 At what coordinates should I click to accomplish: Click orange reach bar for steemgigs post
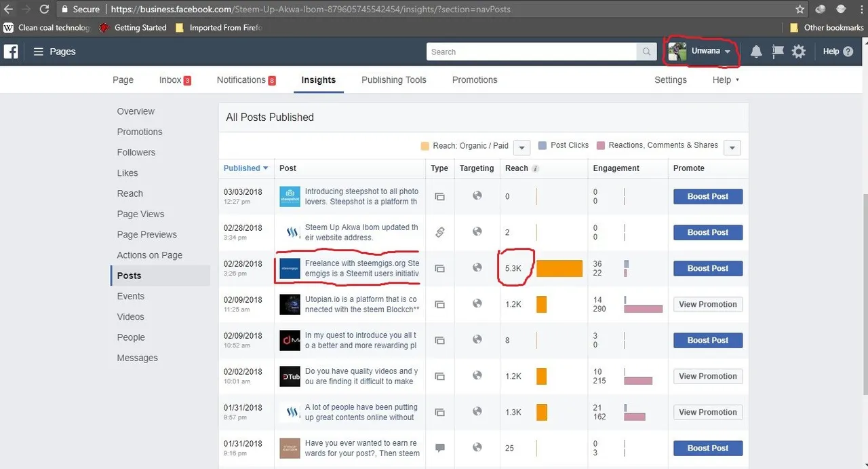click(559, 269)
